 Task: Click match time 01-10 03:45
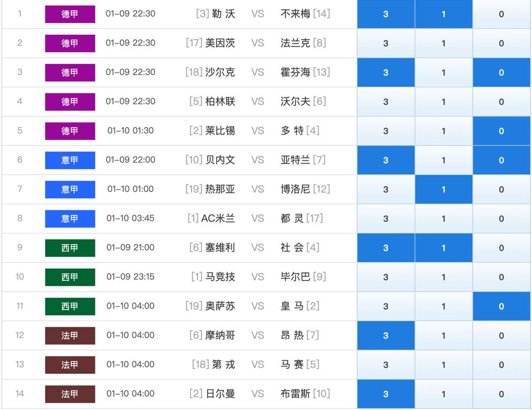click(x=131, y=218)
